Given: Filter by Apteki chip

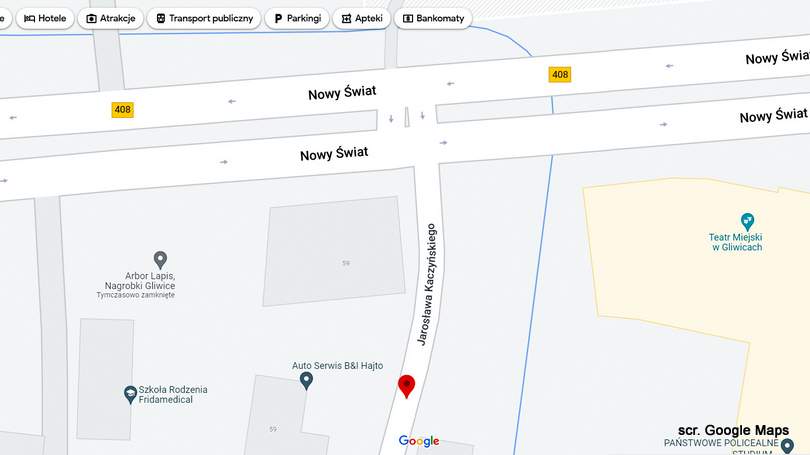Looking at the screenshot, I should [x=362, y=18].
